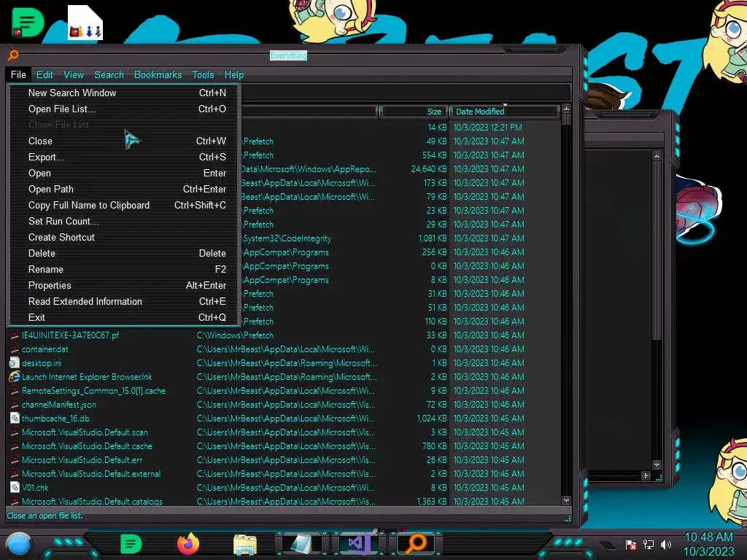
Task: Choose New Search Window from File menu
Action: point(124,93)
